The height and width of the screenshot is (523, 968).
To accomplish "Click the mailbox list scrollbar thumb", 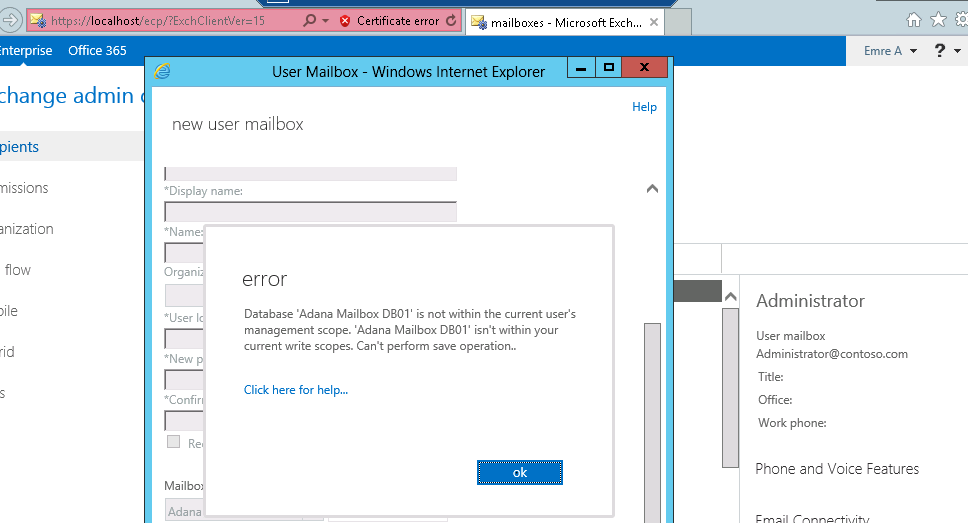I will [x=730, y=388].
